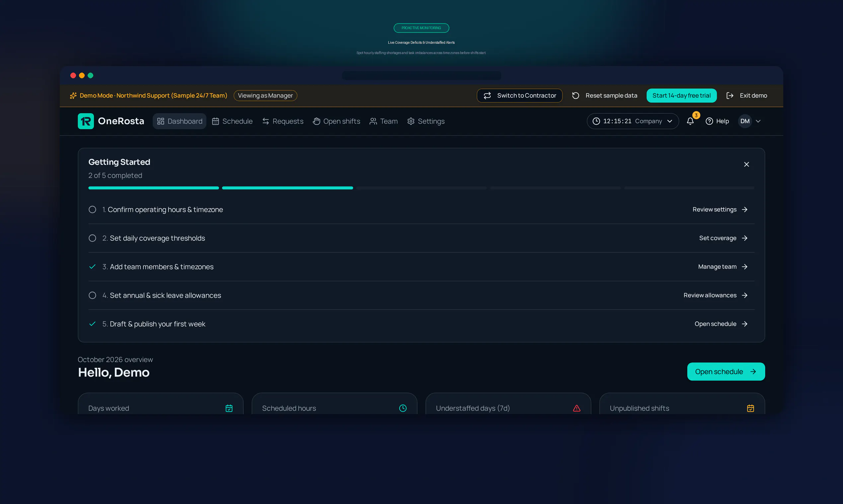Open the DM user menu chevron
Screen dimensions: 843x504
[758, 121]
